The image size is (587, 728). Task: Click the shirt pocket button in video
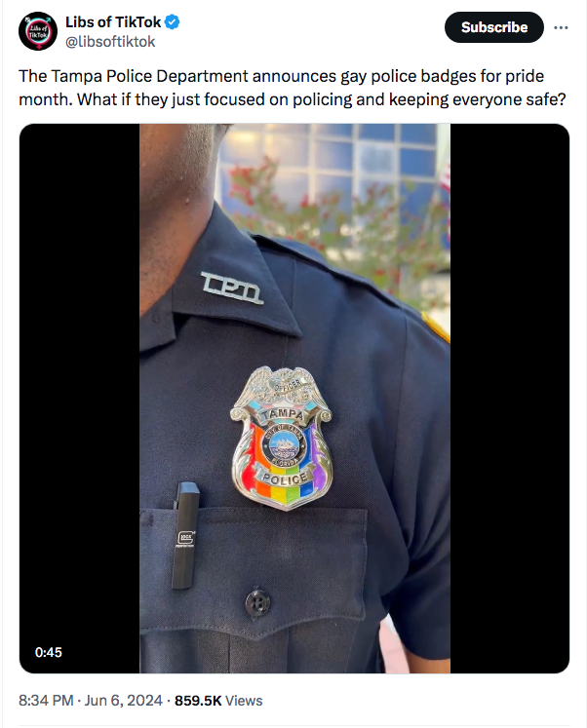pyautogui.click(x=257, y=602)
